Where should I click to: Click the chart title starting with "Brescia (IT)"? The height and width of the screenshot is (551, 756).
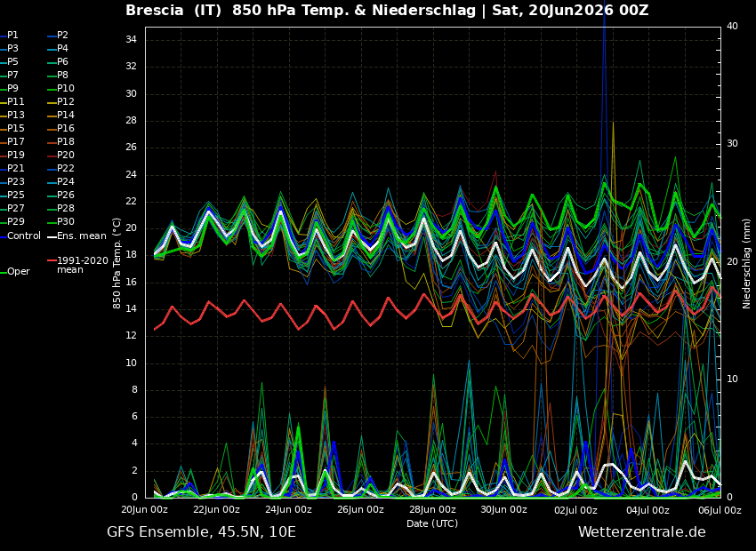(387, 10)
